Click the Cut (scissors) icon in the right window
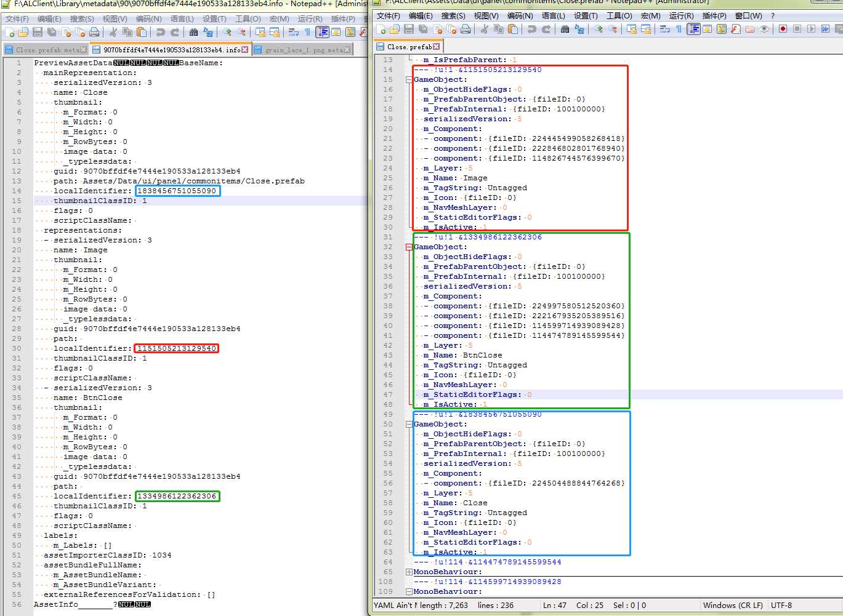The height and width of the screenshot is (616, 843). (485, 29)
